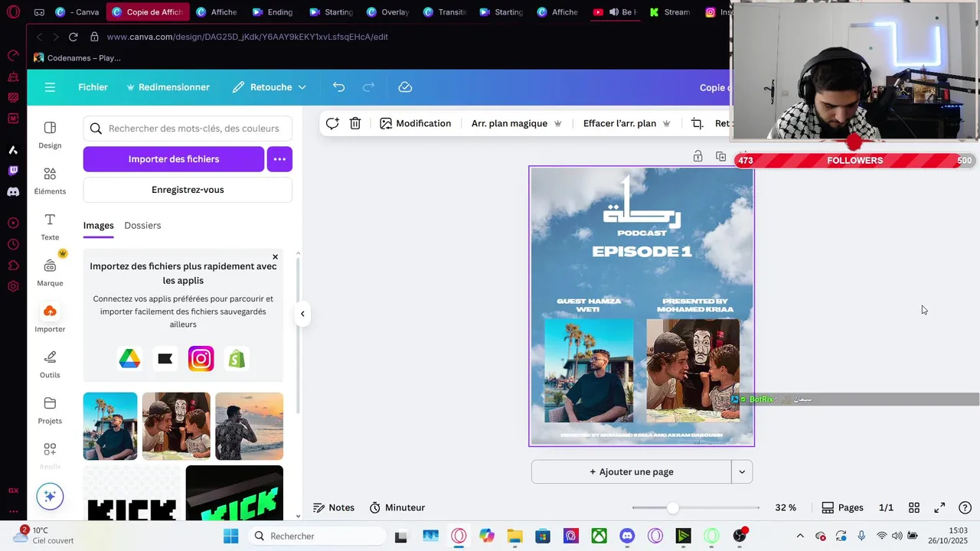Collapse the side panel with arrow
Image resolution: width=980 pixels, height=551 pixels.
point(302,314)
